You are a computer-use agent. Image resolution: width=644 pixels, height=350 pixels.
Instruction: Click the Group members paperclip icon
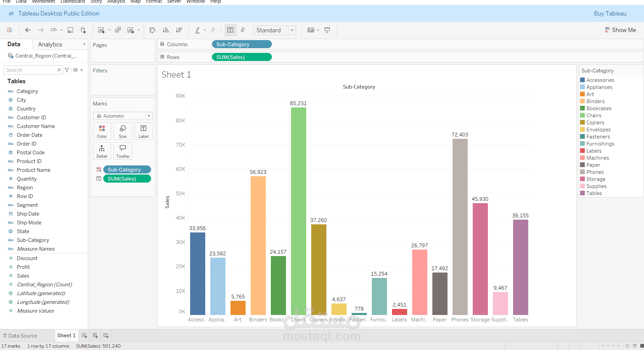213,30
